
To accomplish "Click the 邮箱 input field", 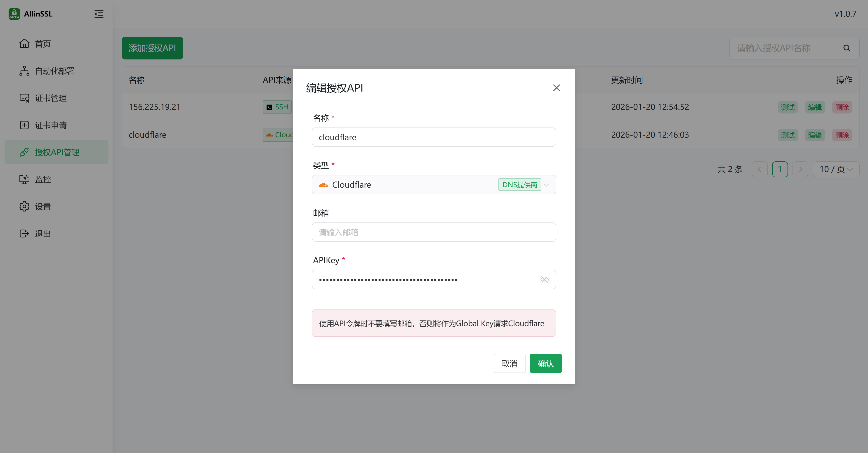I will (x=434, y=232).
